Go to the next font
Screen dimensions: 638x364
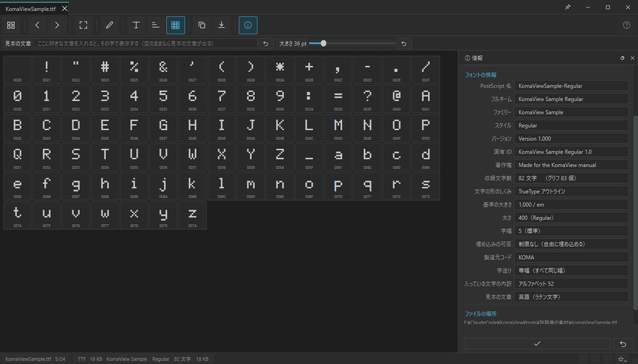pyautogui.click(x=57, y=25)
